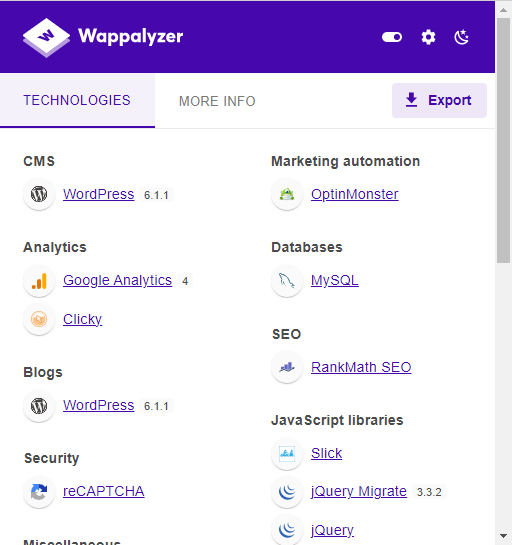Viewport: 512px width, 545px height.
Task: Open the jQuery Migrate link
Action: pyautogui.click(x=359, y=491)
